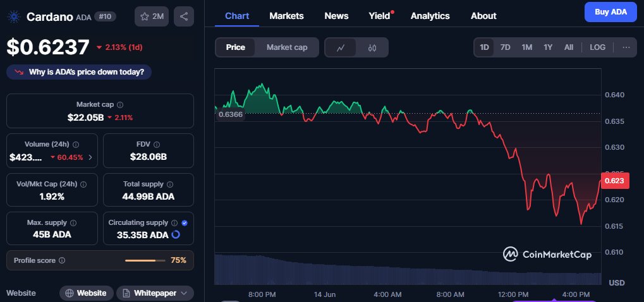Show Max. supply info icon
This screenshot has width=644, height=302.
point(73,223)
